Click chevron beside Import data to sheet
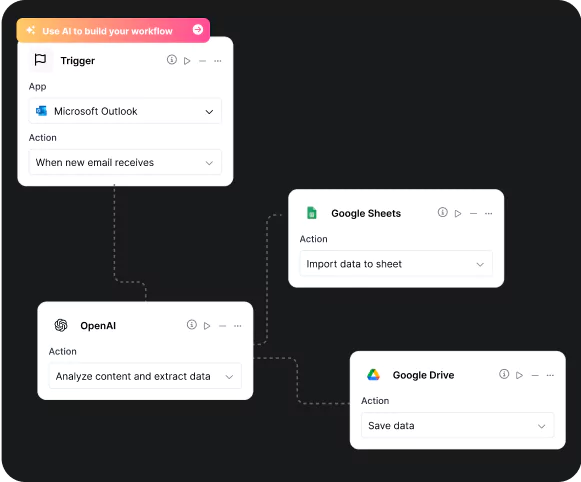Viewport: 581px width, 482px height. (480, 264)
